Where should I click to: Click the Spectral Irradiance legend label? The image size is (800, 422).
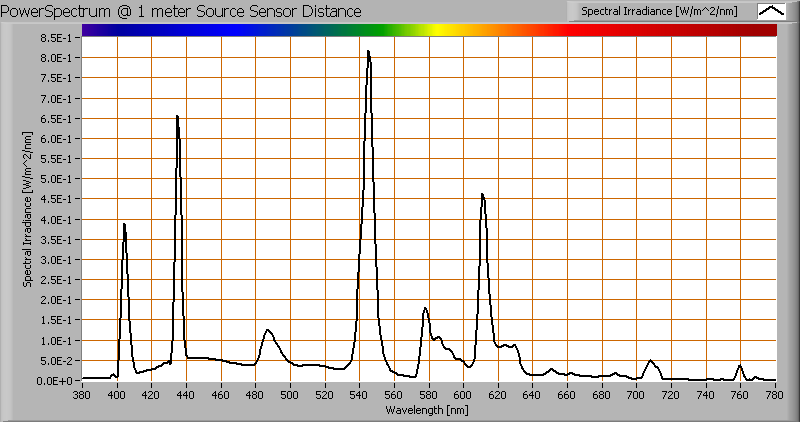click(666, 11)
